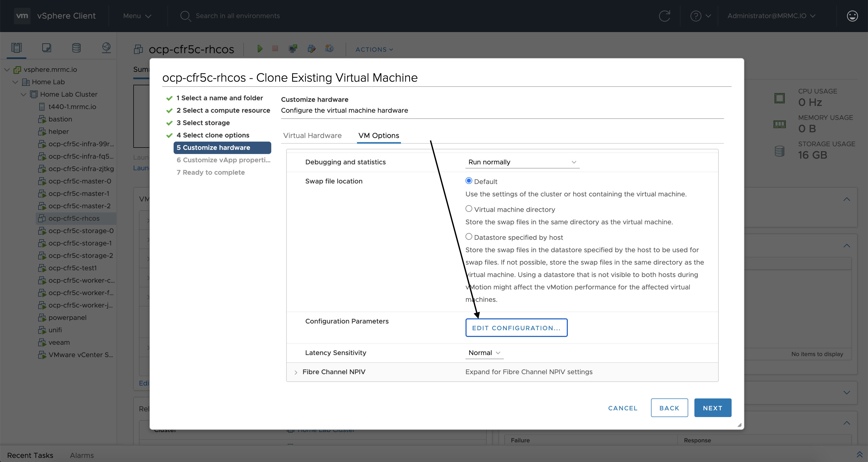Open the Menu in the top bar
This screenshot has height=462, width=868.
pos(136,16)
